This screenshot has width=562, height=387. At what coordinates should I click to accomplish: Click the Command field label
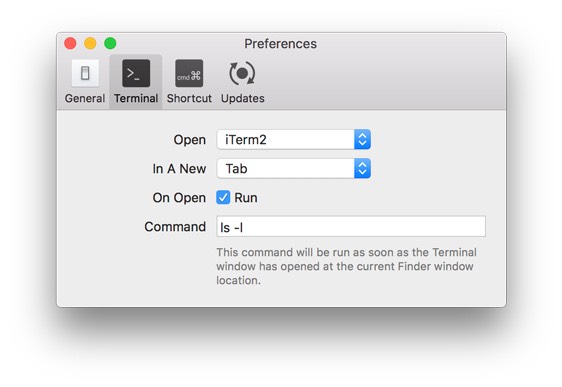point(175,226)
